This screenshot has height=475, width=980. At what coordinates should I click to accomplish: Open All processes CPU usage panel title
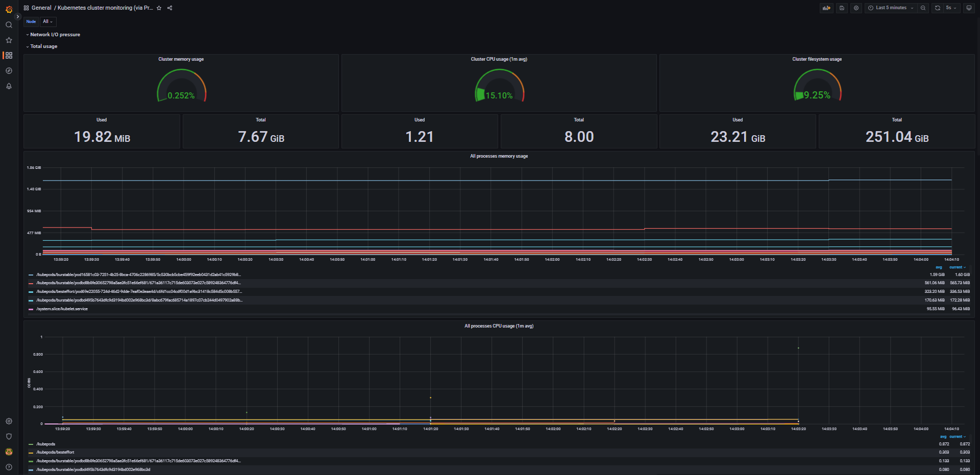tap(499, 326)
